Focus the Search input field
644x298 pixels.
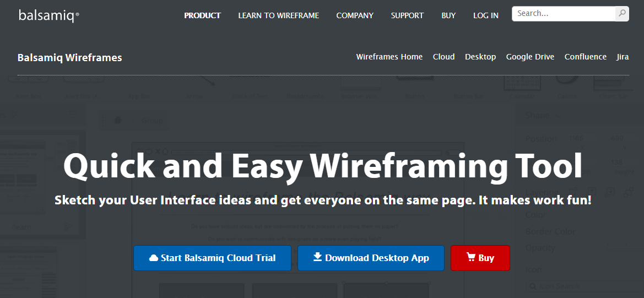[564, 14]
